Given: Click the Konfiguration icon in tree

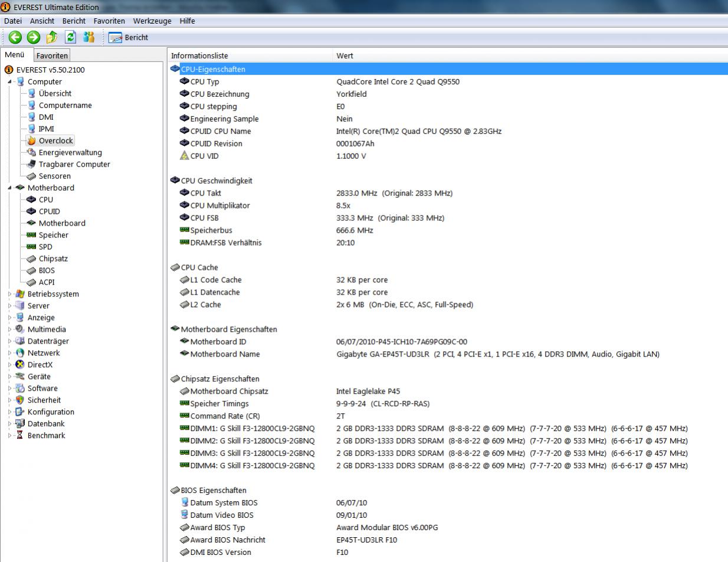Looking at the screenshot, I should coord(21,412).
